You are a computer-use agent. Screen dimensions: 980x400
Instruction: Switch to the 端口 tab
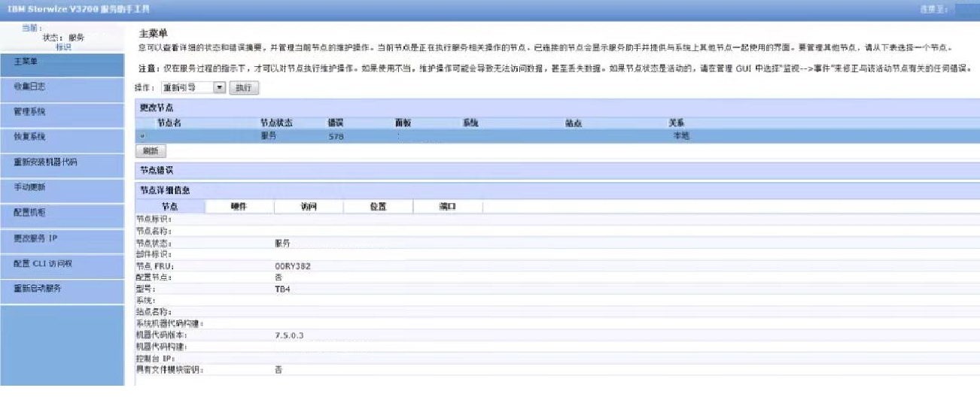(447, 207)
